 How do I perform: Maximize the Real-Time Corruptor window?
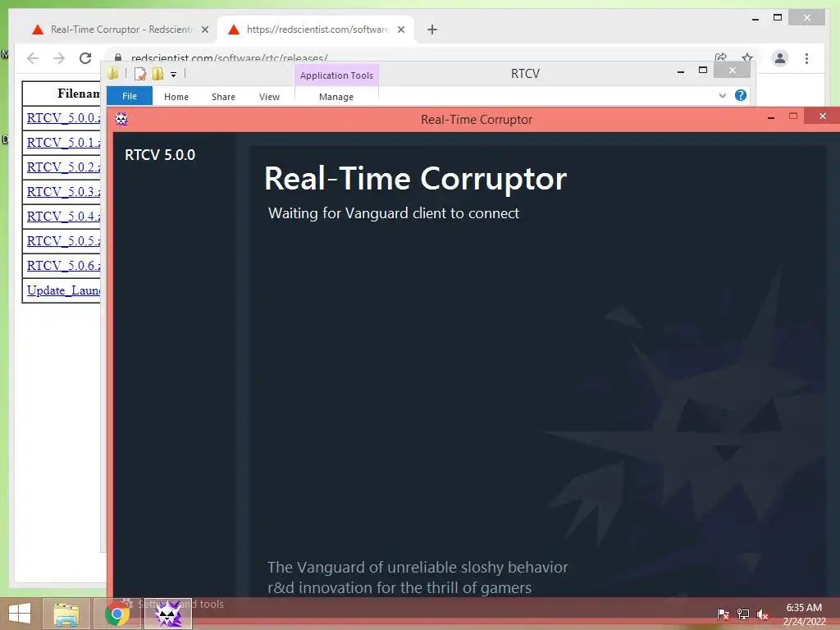pos(793,116)
